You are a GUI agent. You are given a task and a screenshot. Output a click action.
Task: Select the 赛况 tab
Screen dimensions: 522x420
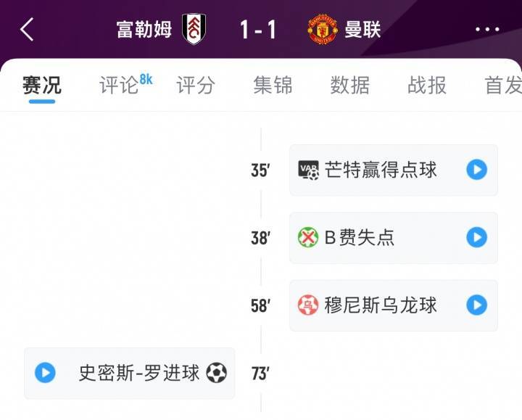click(42, 86)
